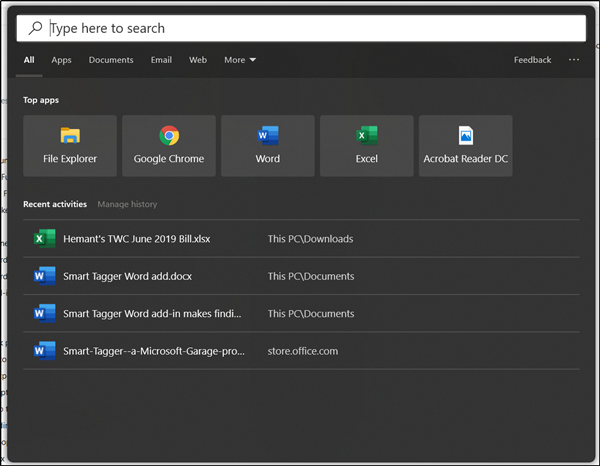The image size is (600, 466).
Task: Open the Word app tile
Action: pos(267,146)
